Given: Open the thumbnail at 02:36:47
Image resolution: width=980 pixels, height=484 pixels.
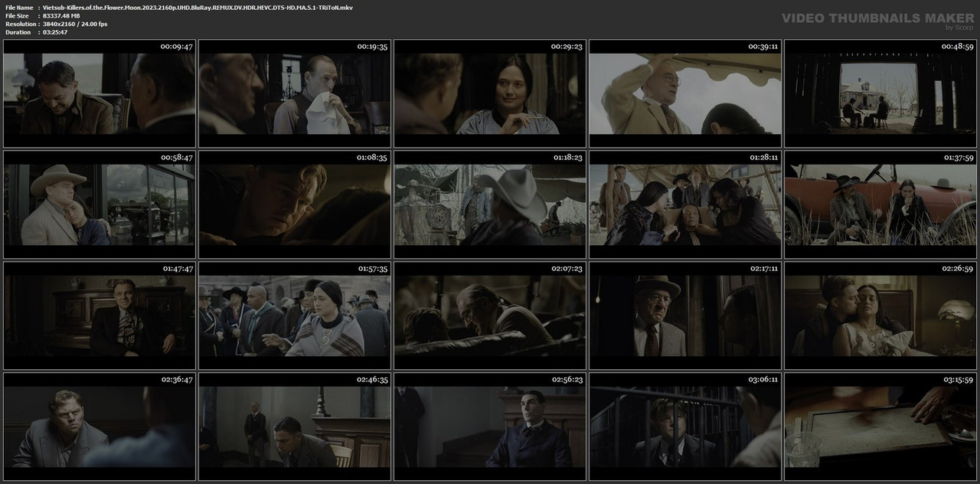Looking at the screenshot, I should tap(99, 427).
